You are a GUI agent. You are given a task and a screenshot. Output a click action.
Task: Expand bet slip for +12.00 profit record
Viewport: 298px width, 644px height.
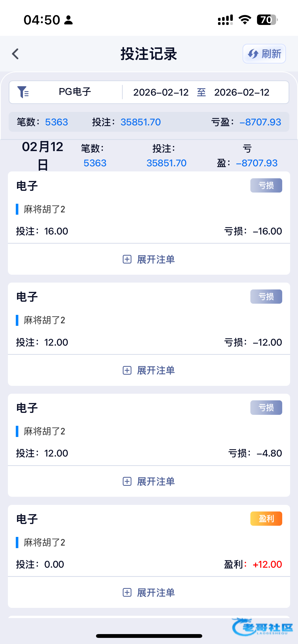pyautogui.click(x=149, y=593)
